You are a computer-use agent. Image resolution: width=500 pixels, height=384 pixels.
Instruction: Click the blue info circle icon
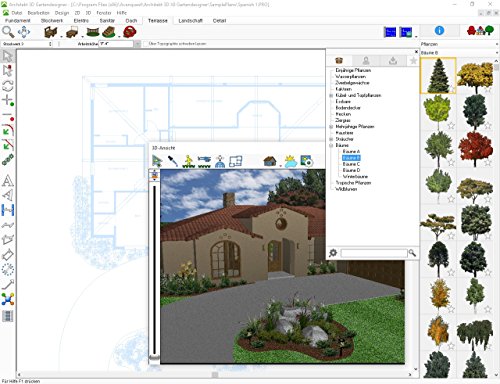point(439,30)
